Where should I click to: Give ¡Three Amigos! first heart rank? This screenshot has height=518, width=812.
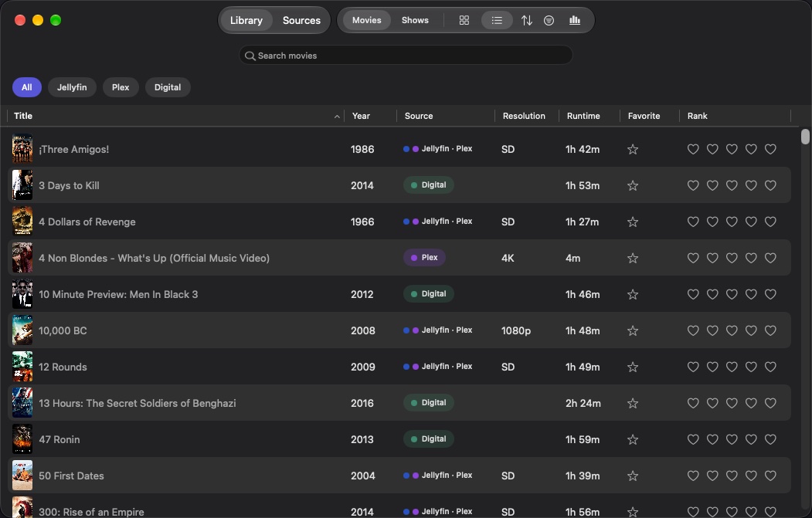click(x=693, y=149)
